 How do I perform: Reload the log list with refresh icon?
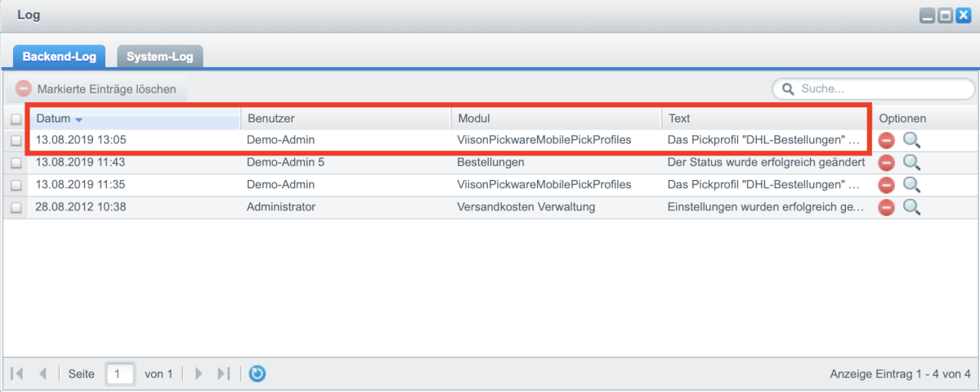click(257, 374)
